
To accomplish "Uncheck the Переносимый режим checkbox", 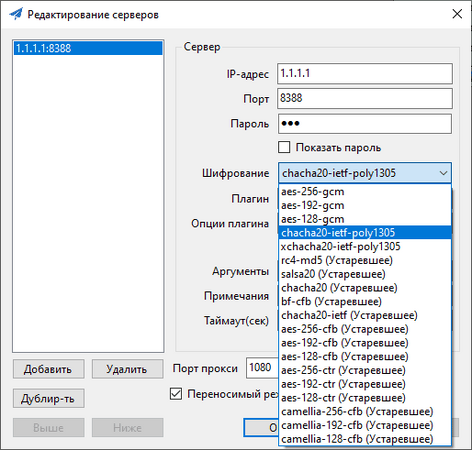I will point(176,394).
